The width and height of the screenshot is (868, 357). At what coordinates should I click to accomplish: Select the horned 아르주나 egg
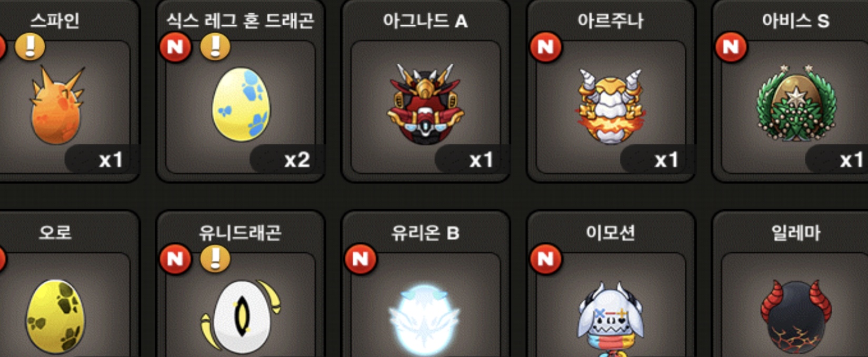611,106
